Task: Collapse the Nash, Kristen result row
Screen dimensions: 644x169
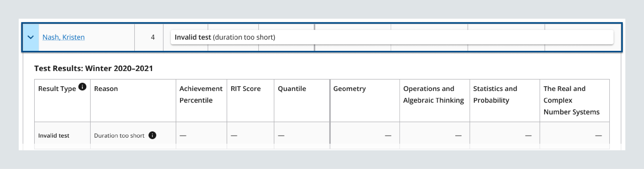Action: click(31, 37)
